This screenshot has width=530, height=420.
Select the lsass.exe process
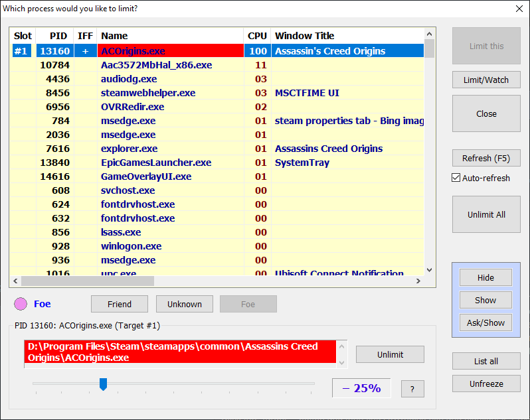pos(217,232)
